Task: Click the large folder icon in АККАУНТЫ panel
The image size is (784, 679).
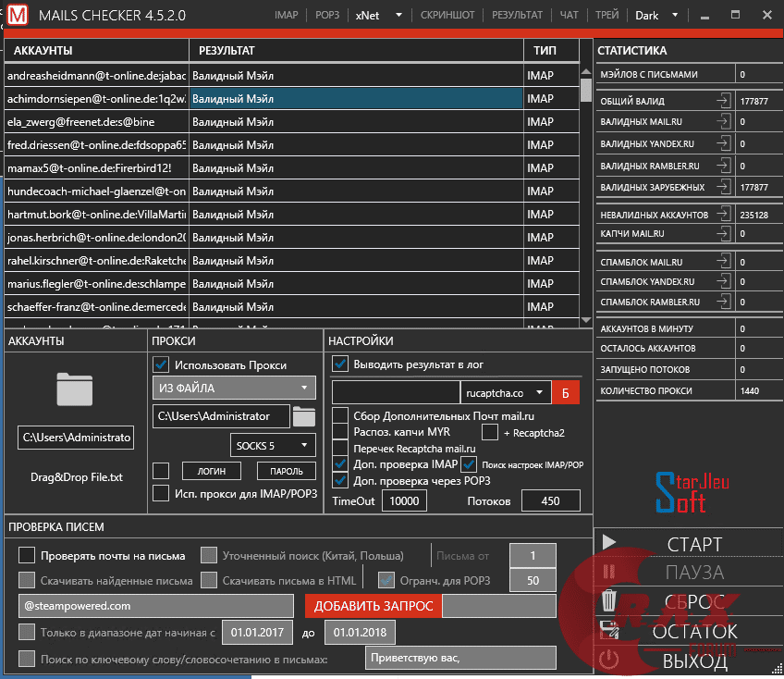Action: point(77,390)
